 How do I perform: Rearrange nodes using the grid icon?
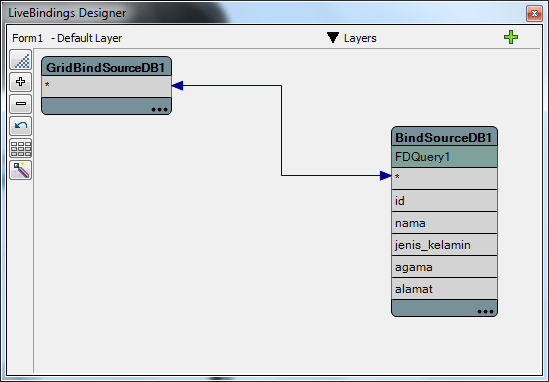(21, 148)
